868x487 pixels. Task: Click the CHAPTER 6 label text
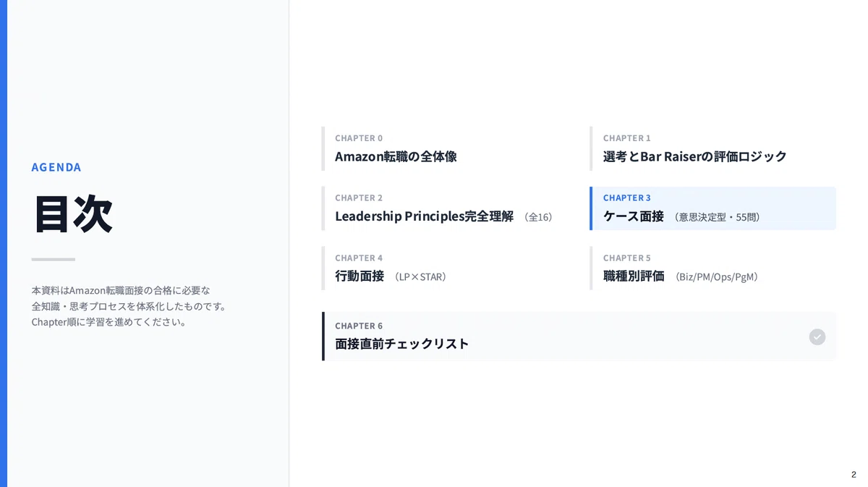tap(359, 326)
